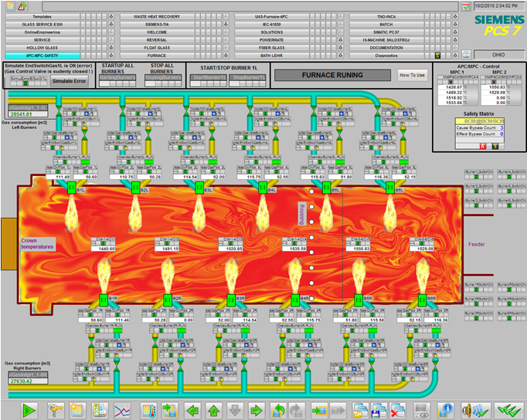Click the green play arrow in bottom toolbar
The height and width of the screenshot is (420, 527).
(x=29, y=409)
